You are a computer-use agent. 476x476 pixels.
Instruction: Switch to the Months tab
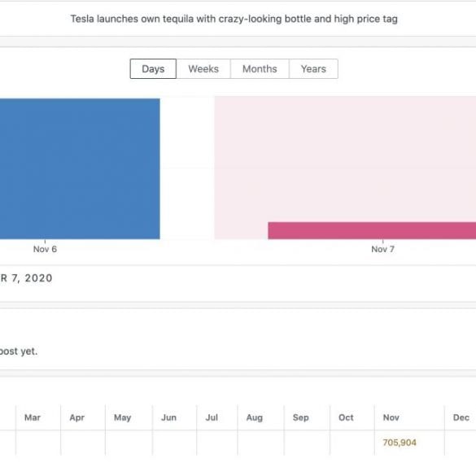[x=260, y=69]
